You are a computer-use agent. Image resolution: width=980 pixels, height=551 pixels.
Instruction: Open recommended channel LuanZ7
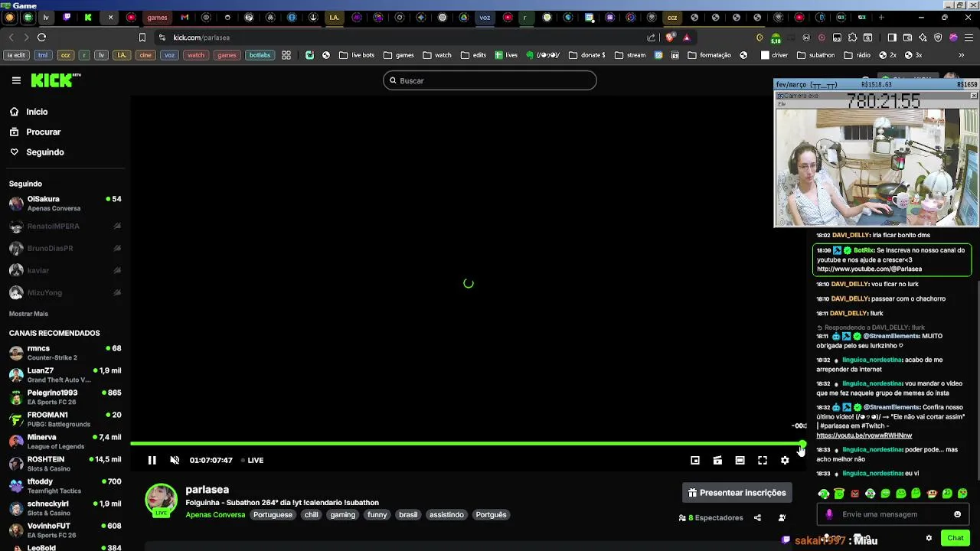click(x=65, y=375)
